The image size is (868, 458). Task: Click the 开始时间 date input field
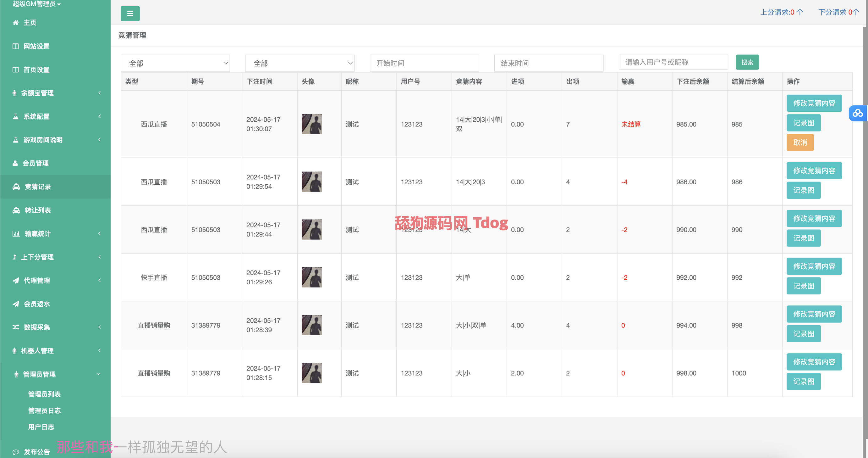424,64
